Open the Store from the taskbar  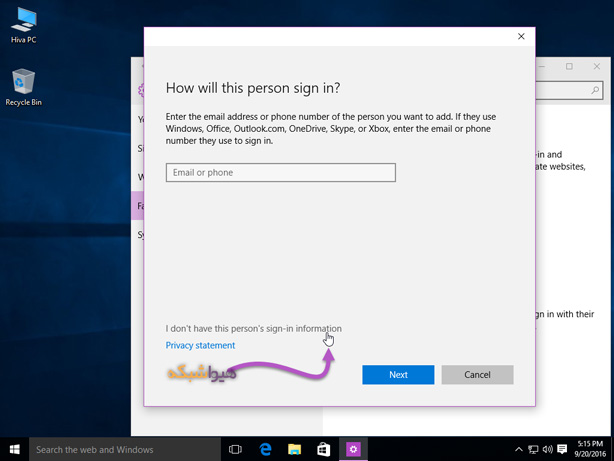[323, 449]
